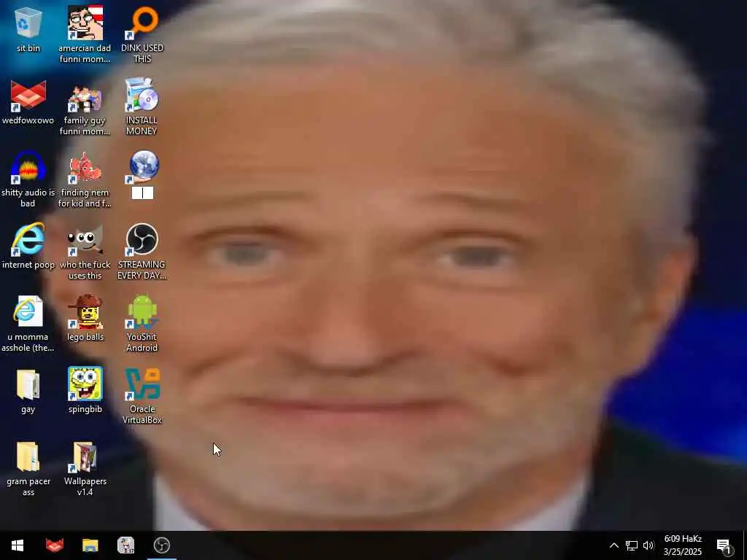Image resolution: width=747 pixels, height=560 pixels.
Task: Select the 'STREAMING EVERY DAY...' OBS icon
Action: (142, 239)
